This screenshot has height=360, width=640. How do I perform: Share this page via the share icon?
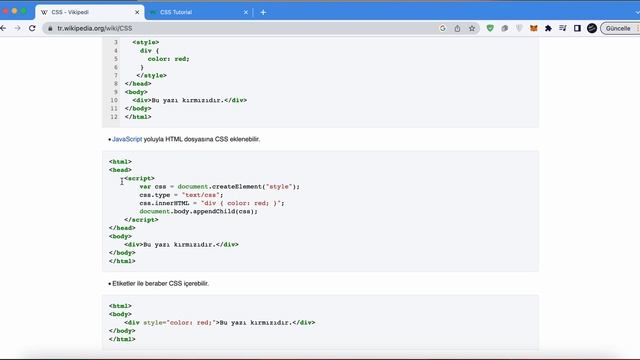457,28
